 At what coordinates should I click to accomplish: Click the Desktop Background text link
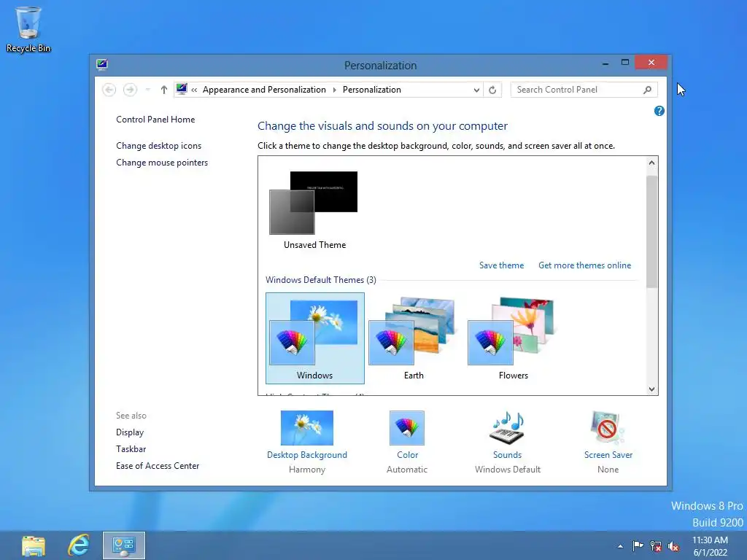(x=307, y=455)
